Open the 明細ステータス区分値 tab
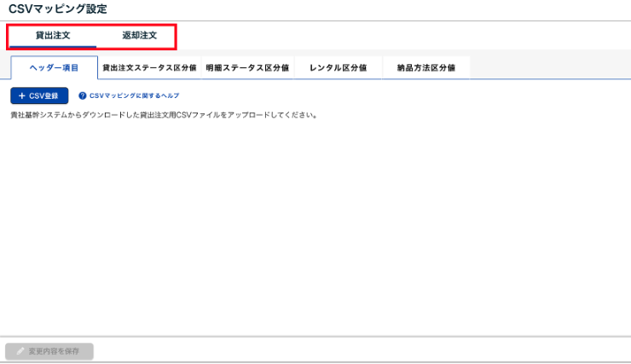This screenshot has height=364, width=631. [247, 67]
